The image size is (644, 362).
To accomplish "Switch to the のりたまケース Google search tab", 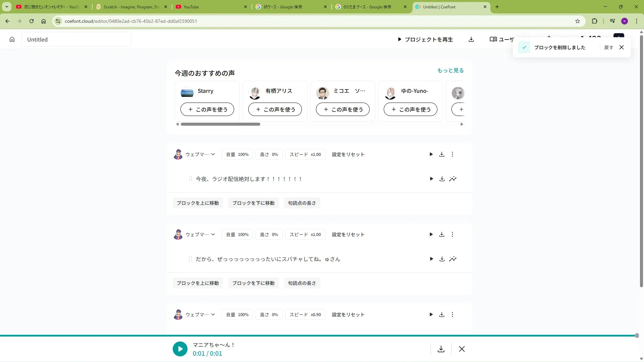I will click(x=367, y=7).
